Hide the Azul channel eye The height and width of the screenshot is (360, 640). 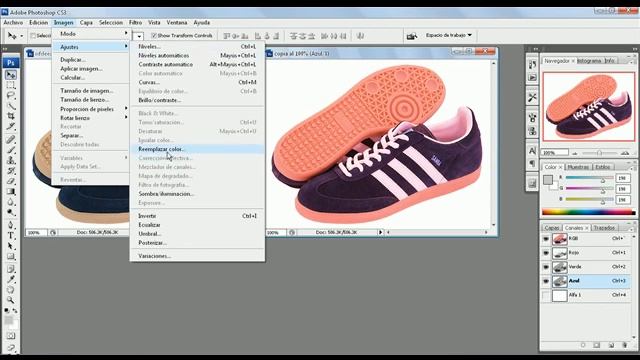546,281
